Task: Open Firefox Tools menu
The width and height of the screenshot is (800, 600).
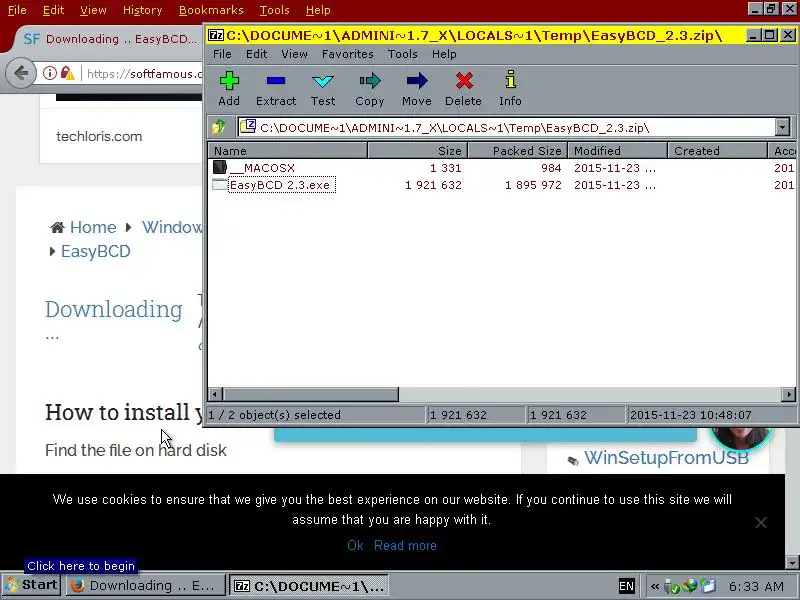Action: [274, 10]
